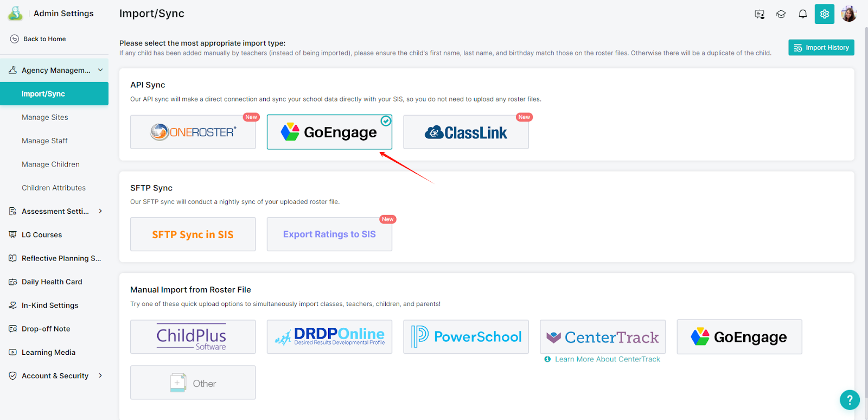Open the user profile avatar
The image size is (868, 420).
[x=849, y=14]
